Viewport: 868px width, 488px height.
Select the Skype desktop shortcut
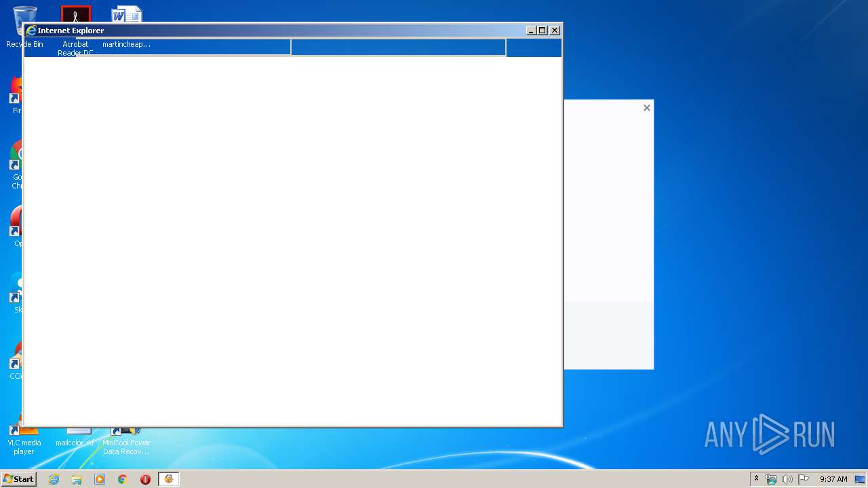tap(15, 293)
